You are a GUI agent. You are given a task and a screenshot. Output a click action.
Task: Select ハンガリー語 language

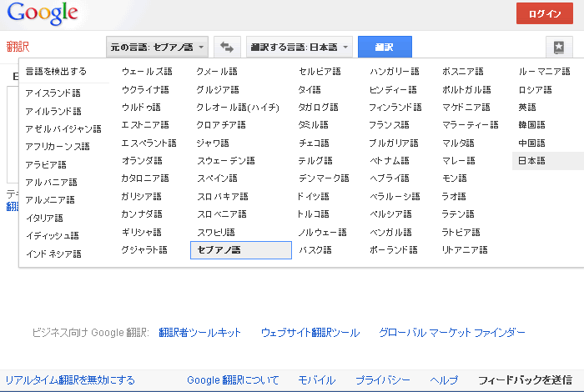click(x=395, y=71)
